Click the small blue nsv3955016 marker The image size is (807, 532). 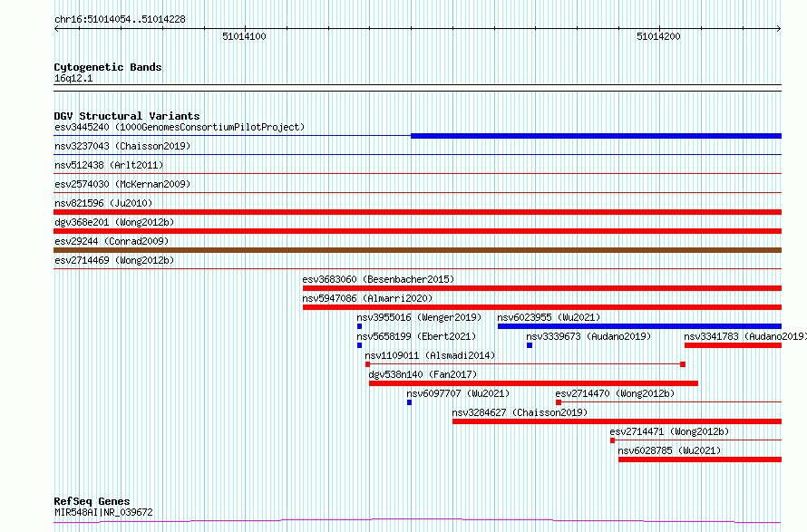coord(359,326)
